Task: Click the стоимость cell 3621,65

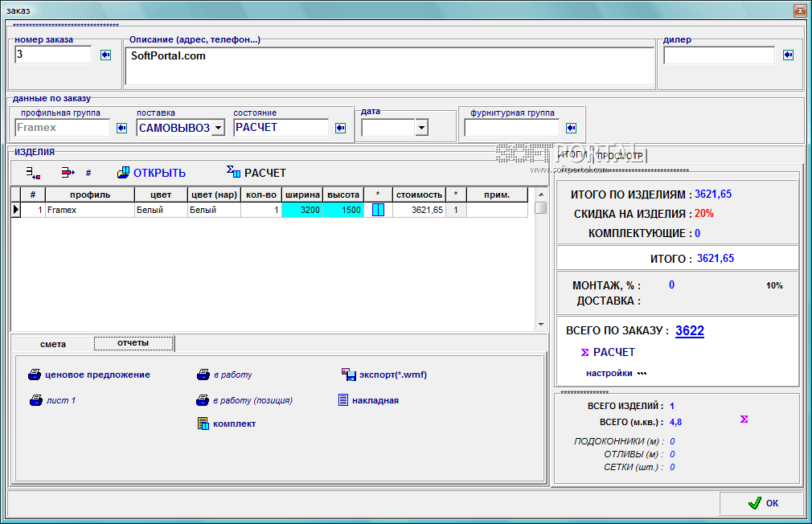Action: (x=419, y=210)
